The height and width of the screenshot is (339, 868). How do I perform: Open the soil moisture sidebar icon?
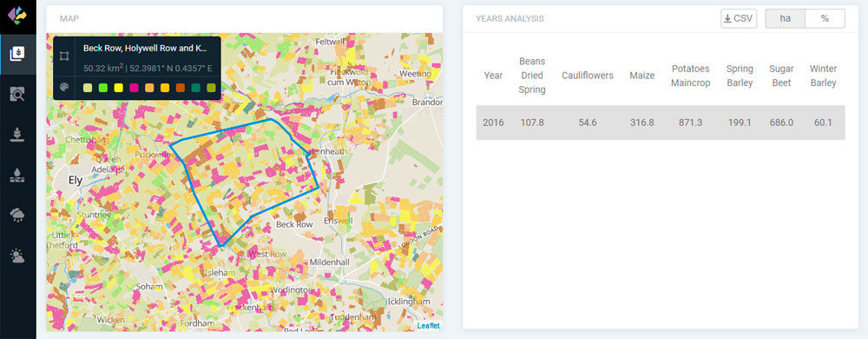point(17,175)
